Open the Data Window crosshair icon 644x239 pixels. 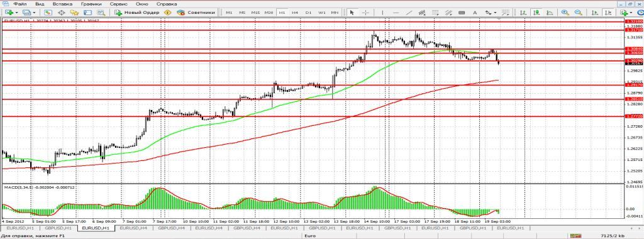[x=61, y=13]
